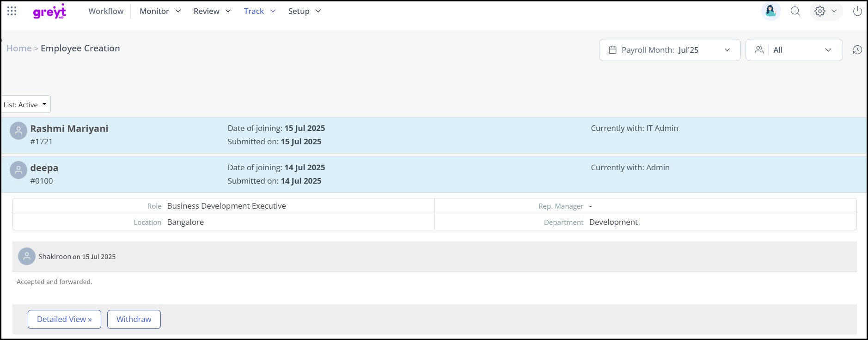The height and width of the screenshot is (340, 868).
Task: Click 'Currently with: IT Admin' text
Action: tap(634, 128)
